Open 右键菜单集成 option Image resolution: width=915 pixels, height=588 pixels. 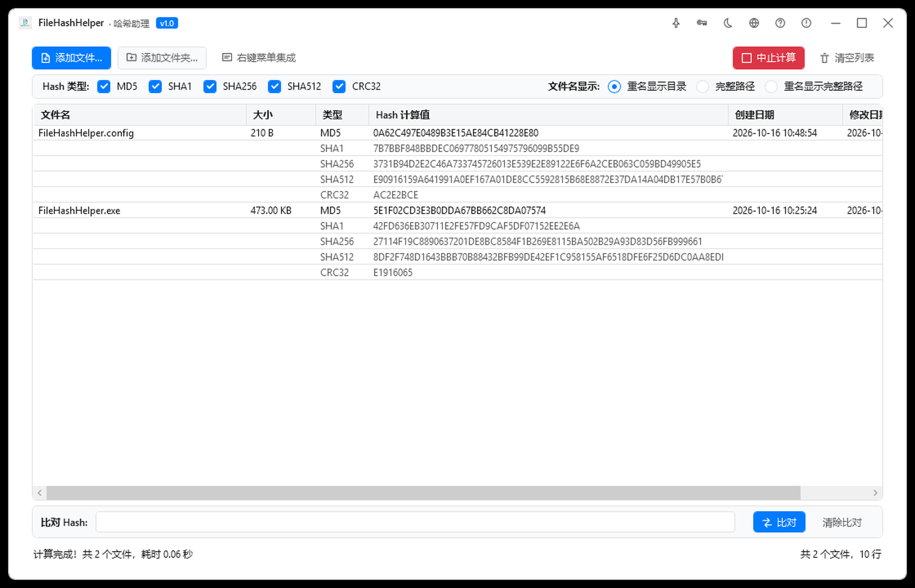259,58
